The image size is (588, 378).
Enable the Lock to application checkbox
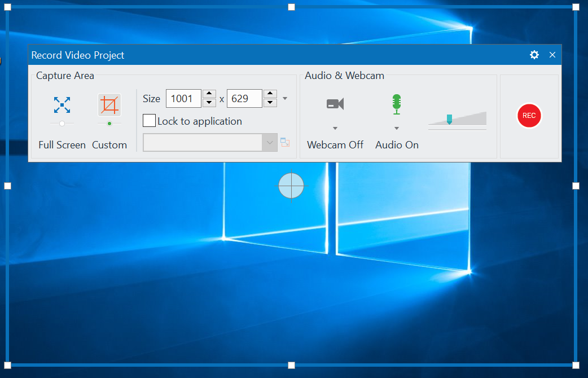[149, 121]
